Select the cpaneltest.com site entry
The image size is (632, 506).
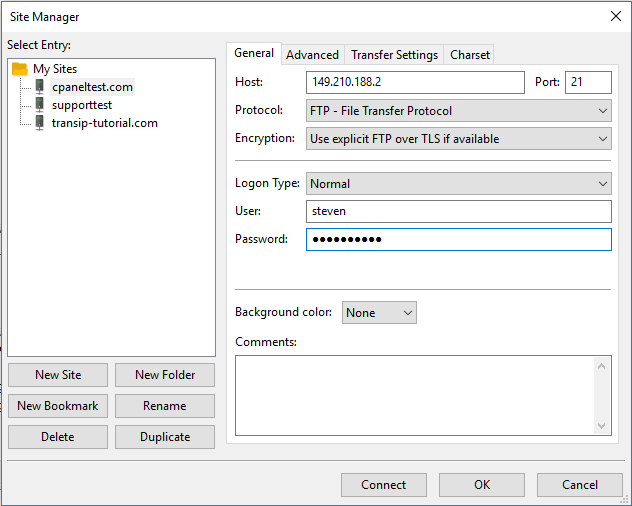tap(92, 87)
